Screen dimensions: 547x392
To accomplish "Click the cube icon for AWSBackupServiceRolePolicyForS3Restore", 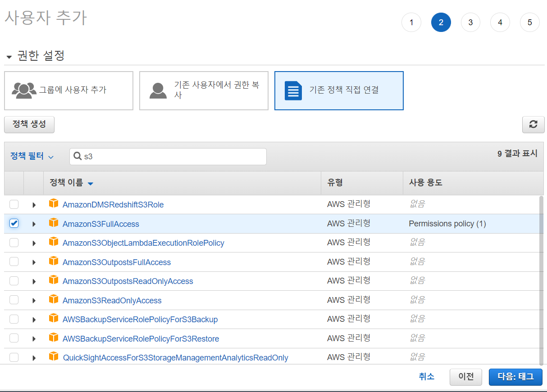I will click(x=54, y=338).
